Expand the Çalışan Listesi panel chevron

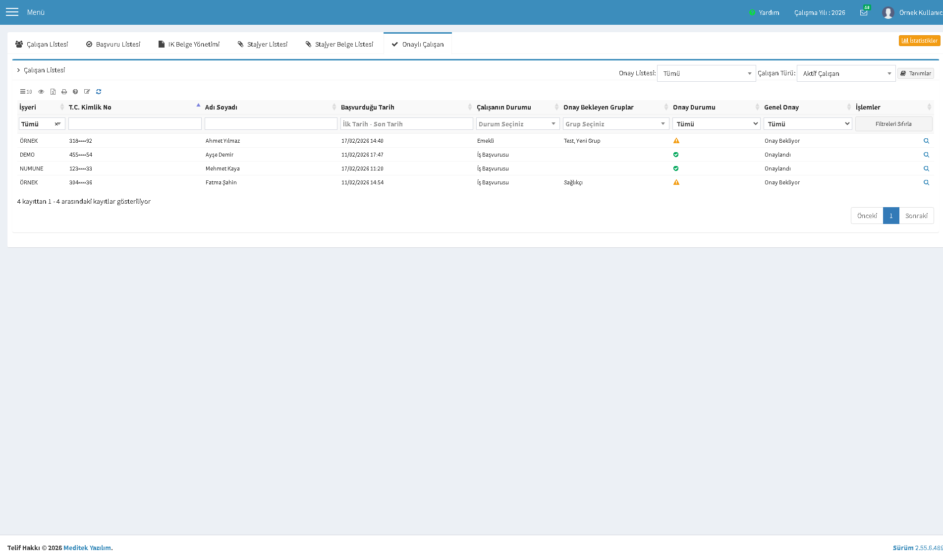pos(18,70)
